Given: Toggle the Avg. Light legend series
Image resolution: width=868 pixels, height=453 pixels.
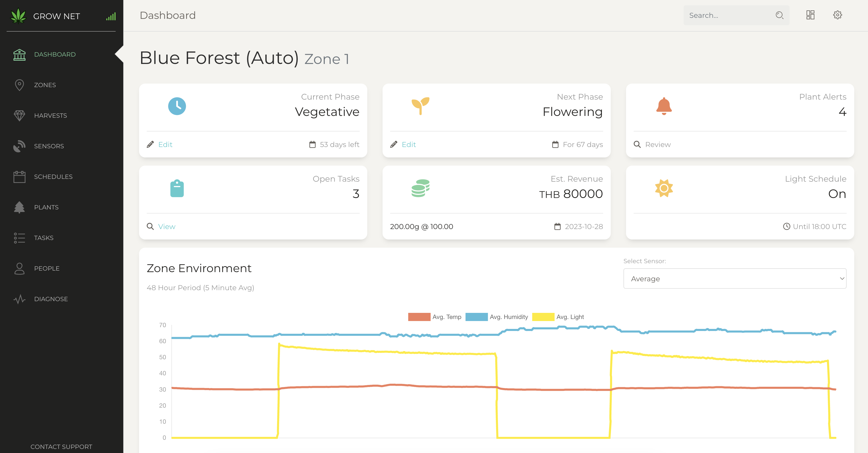Looking at the screenshot, I should (x=558, y=317).
